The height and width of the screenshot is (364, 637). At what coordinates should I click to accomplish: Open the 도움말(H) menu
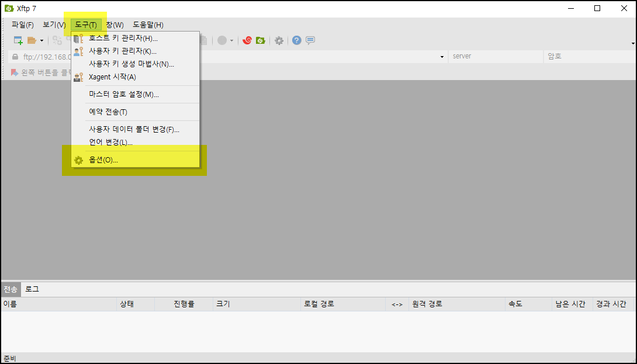148,25
